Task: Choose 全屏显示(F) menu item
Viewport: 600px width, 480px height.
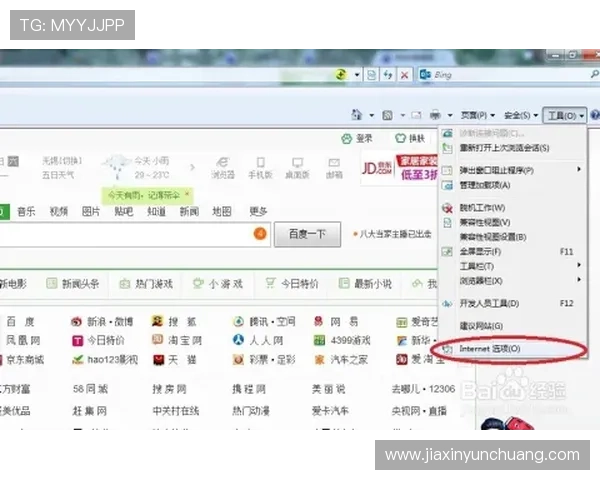Action: 513,251
